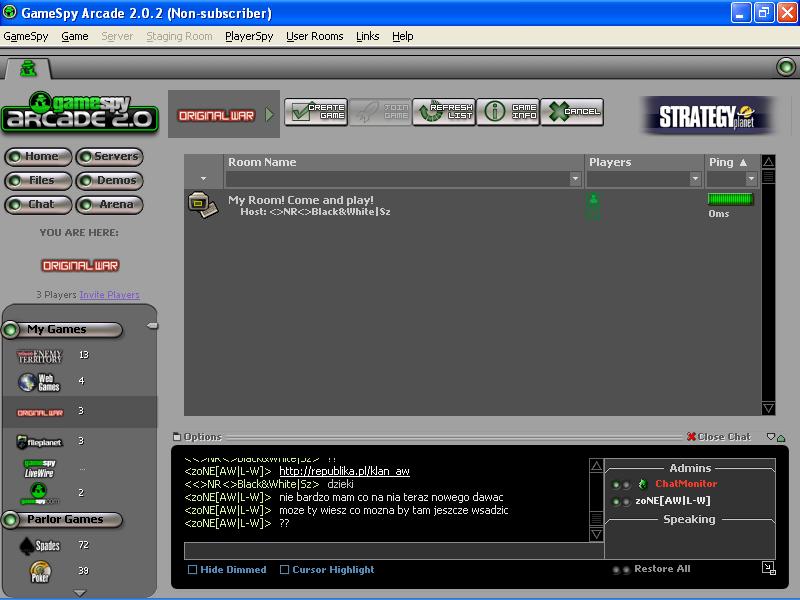Click the arrow icon beside My Games
Image resolution: width=800 pixels, height=600 pixels.
tap(152, 326)
